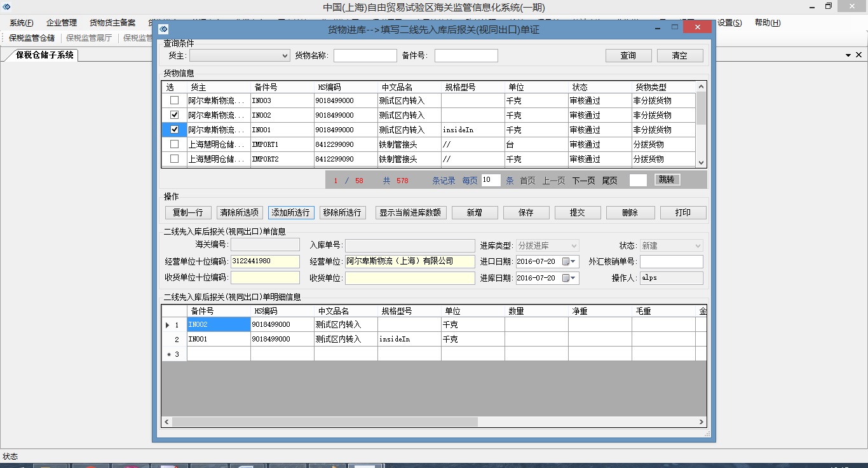Click the dialog's app logo icon
The image size is (868, 468).
coord(163,29)
